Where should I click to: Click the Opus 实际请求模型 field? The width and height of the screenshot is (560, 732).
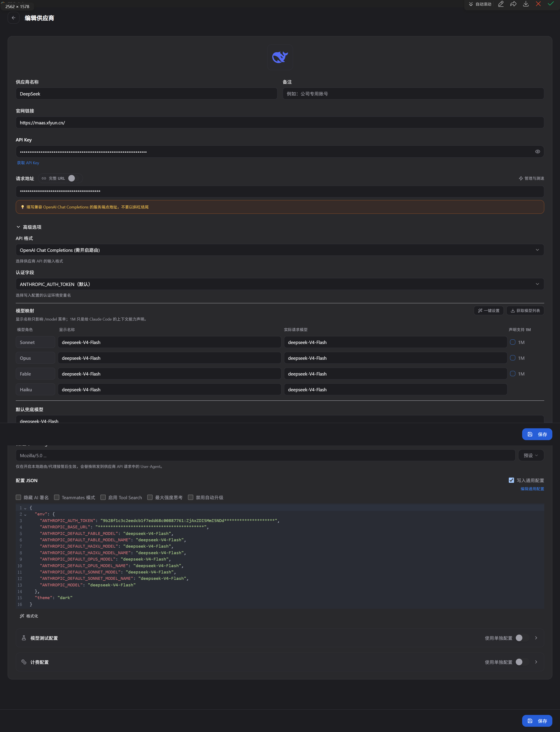396,358
